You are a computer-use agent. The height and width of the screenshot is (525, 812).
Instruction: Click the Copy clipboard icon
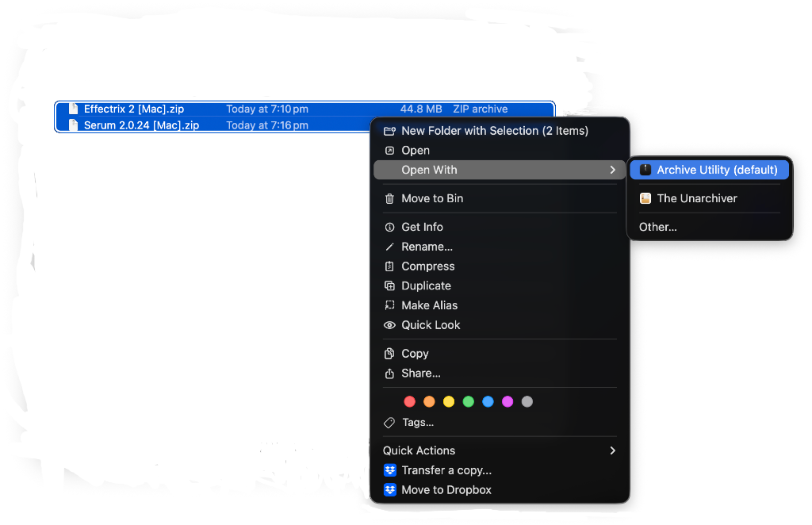[x=389, y=354]
